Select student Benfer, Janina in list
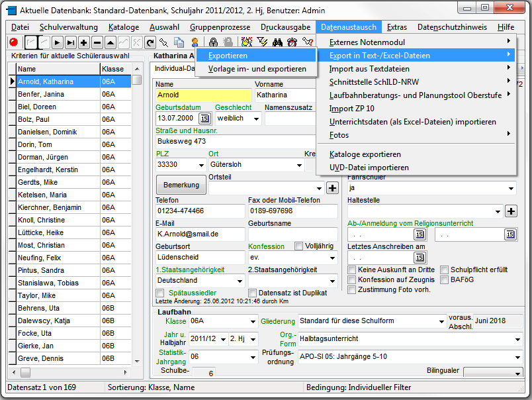Viewport: 532px width, 400px height. (x=41, y=94)
